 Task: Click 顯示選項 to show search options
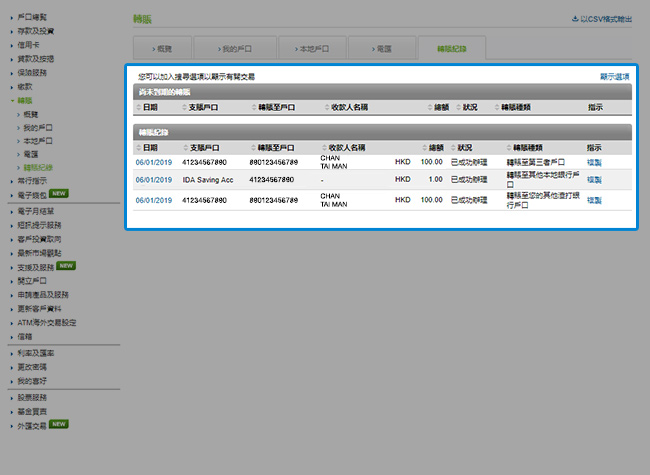pos(614,76)
